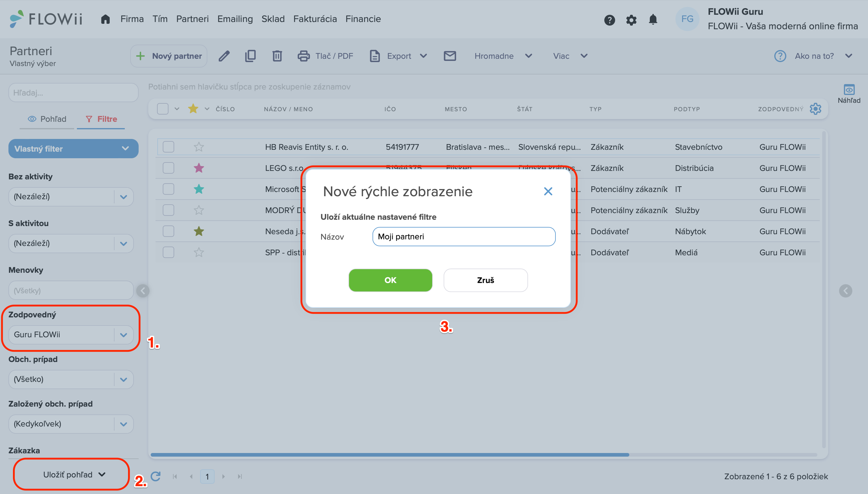Toggle green star for Neseda row
Image resolution: width=868 pixels, height=494 pixels.
[199, 231]
